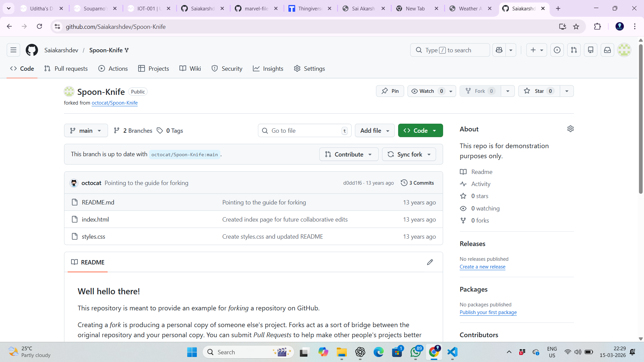Open the green Code dropdown
The width and height of the screenshot is (644, 362).
(420, 130)
